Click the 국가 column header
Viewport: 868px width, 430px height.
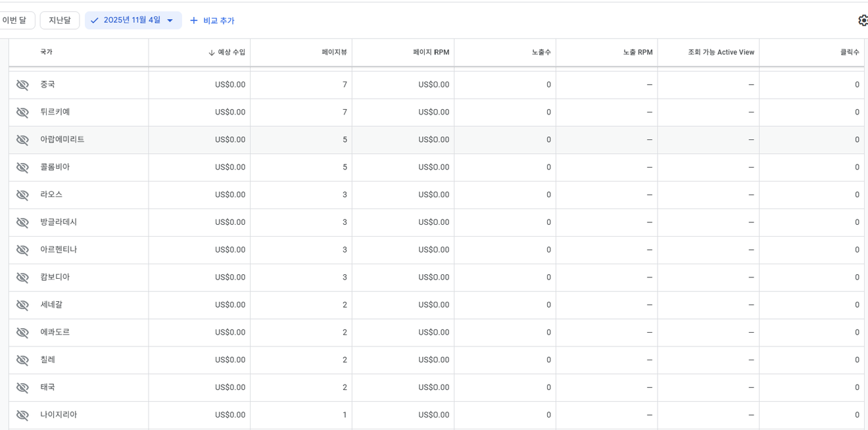(46, 52)
